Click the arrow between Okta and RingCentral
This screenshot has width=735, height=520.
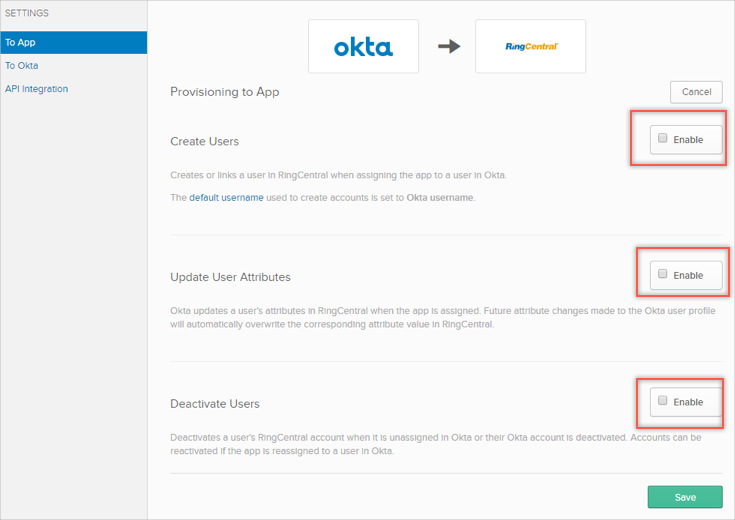pyautogui.click(x=449, y=46)
